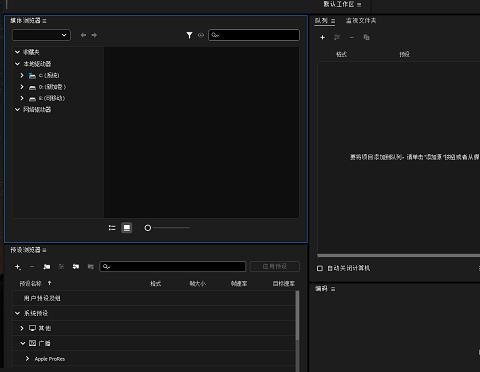
Task: Collapse the 本地驱动器 local drives node
Action: (17, 64)
